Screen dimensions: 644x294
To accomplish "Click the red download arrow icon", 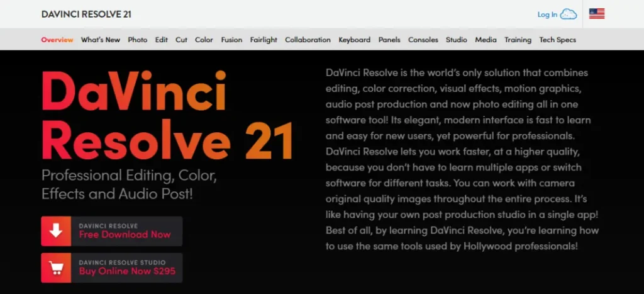I will pos(56,231).
